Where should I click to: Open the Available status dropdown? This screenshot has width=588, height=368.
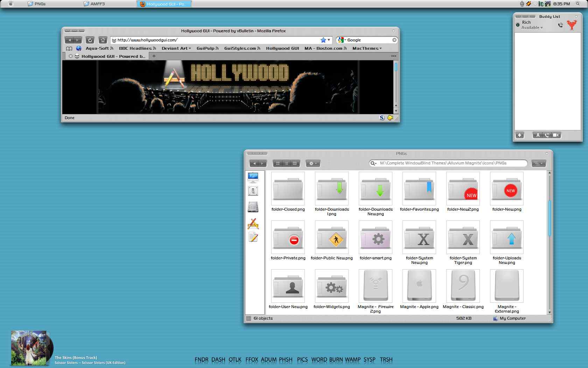(x=532, y=28)
